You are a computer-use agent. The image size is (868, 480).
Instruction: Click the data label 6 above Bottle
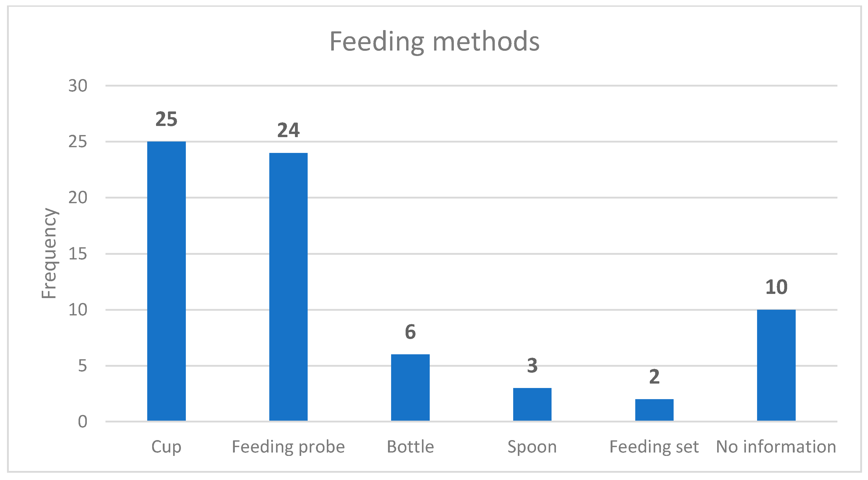tap(410, 332)
